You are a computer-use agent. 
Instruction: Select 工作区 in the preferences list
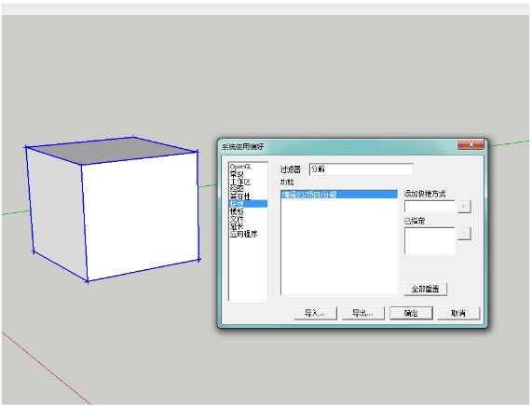pyautogui.click(x=240, y=182)
